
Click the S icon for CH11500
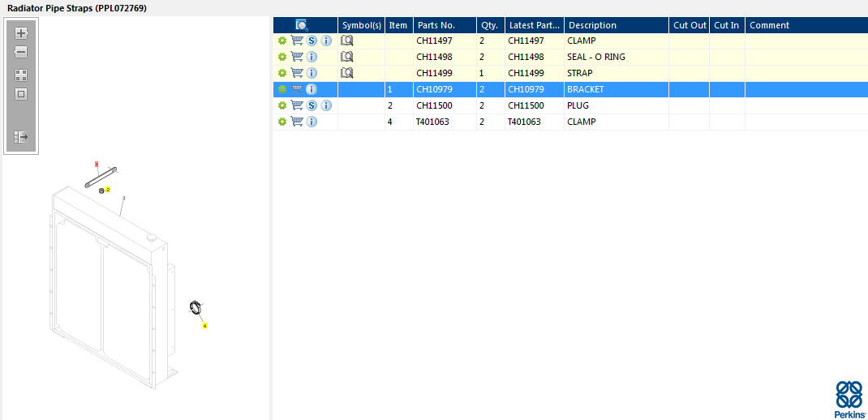[x=312, y=105]
